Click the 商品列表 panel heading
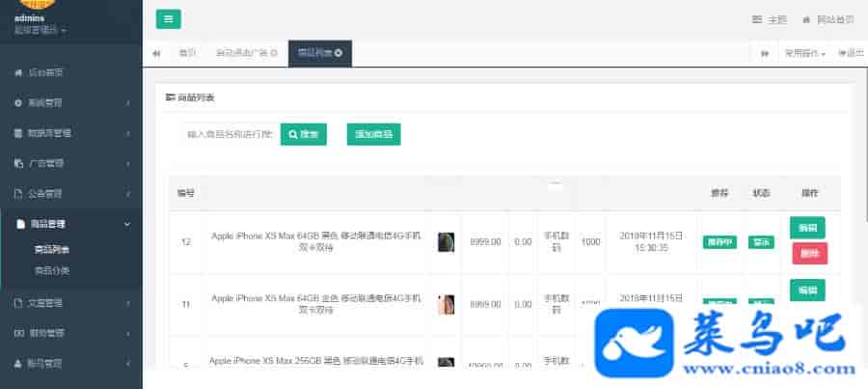The width and height of the screenshot is (868, 389). pos(190,97)
